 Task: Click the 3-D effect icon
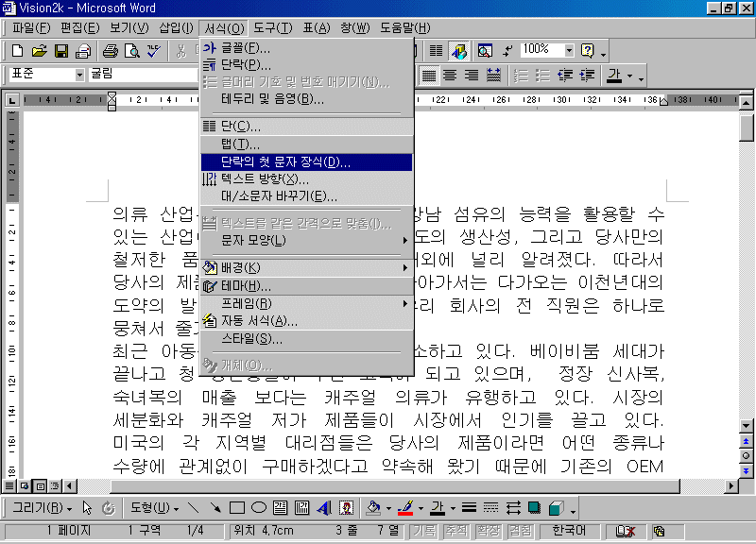(556, 508)
